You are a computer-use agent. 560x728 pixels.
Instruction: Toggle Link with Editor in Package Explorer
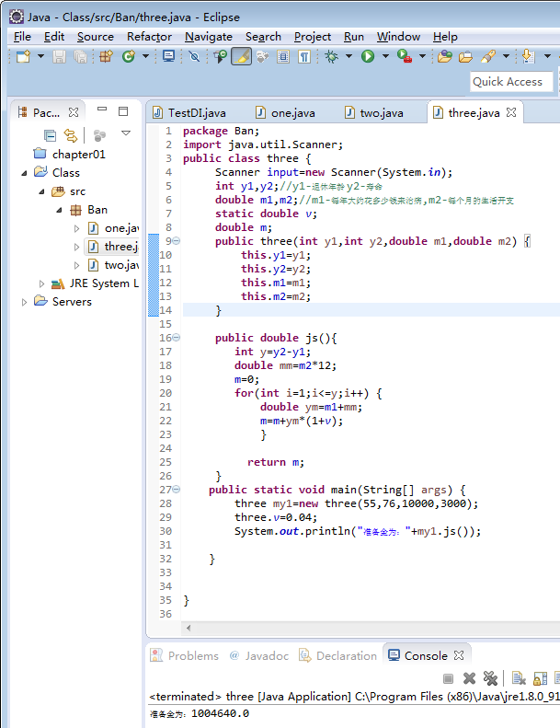tap(70, 135)
